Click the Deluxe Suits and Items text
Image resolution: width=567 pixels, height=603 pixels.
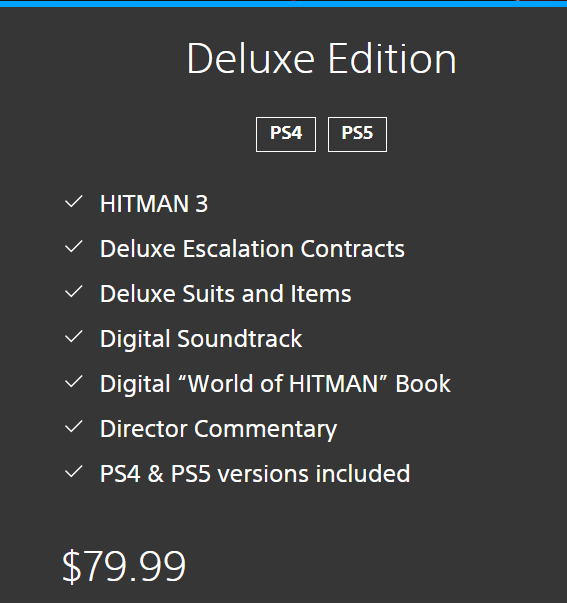pos(225,293)
